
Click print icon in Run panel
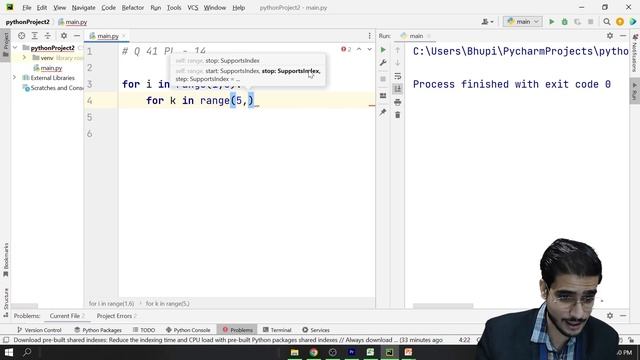tap(398, 102)
